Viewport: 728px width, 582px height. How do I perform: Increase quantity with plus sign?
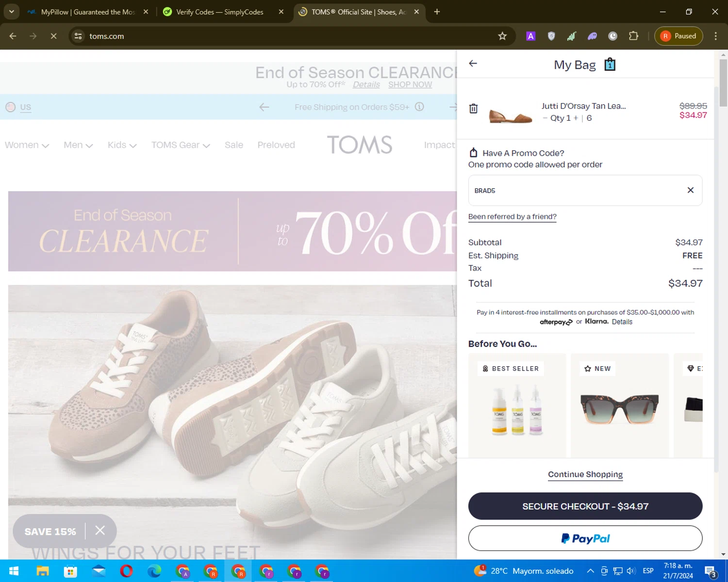pos(576,118)
